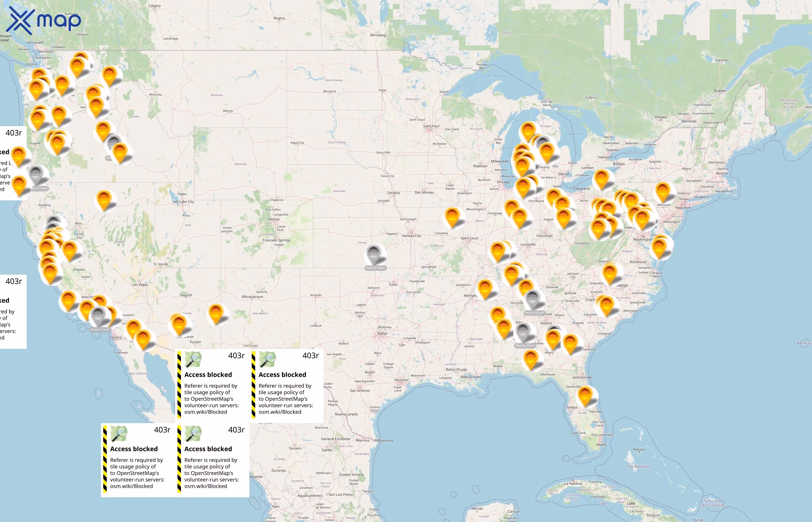Image resolution: width=812 pixels, height=522 pixels.
Task: Click the Recently Closed label near Birmingham, Alabama
Action: [x=525, y=345]
